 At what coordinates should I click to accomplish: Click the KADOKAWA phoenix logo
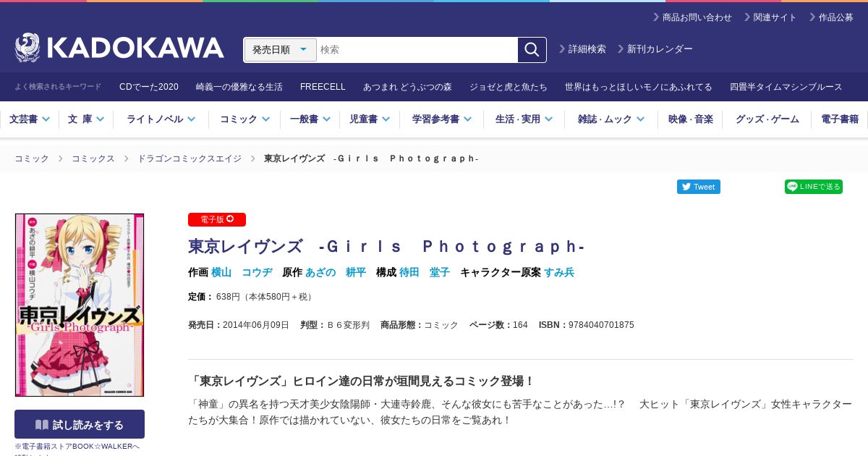tap(119, 48)
